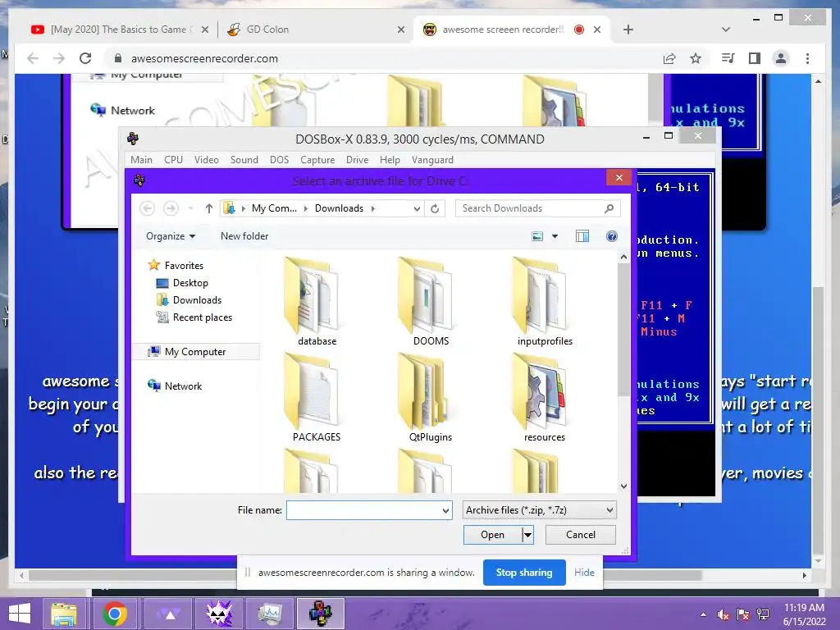
Task: Open Chrome profile avatar
Action: pyautogui.click(x=781, y=58)
